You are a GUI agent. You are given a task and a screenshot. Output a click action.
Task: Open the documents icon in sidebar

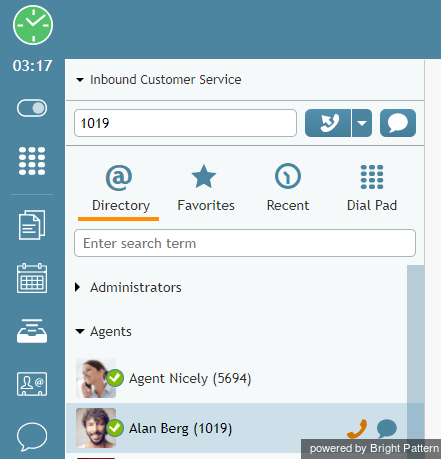click(x=32, y=225)
